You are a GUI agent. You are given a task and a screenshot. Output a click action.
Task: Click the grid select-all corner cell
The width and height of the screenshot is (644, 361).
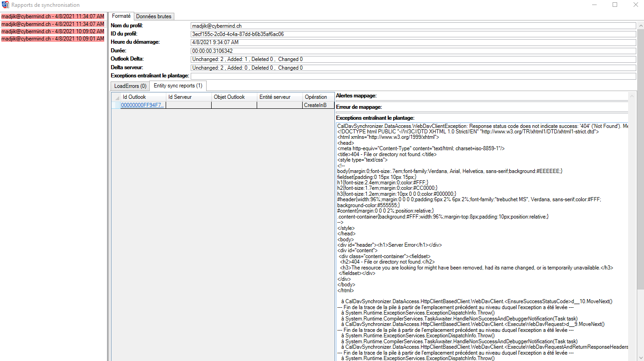coord(116,97)
